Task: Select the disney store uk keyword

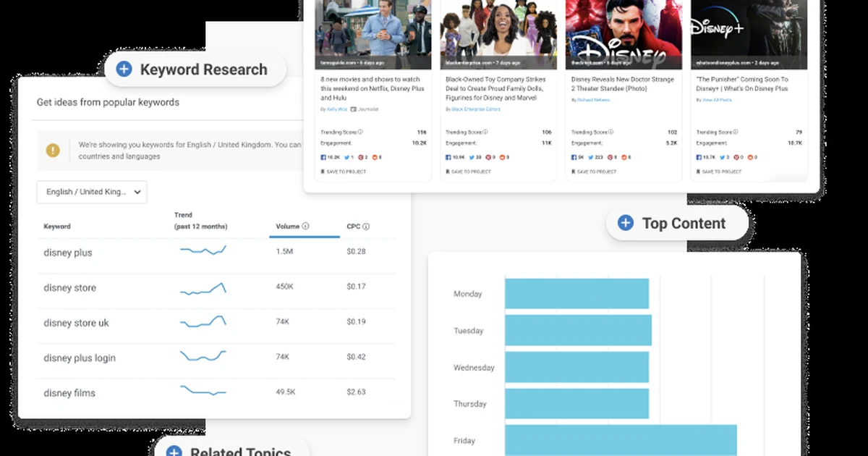Action: click(x=76, y=323)
